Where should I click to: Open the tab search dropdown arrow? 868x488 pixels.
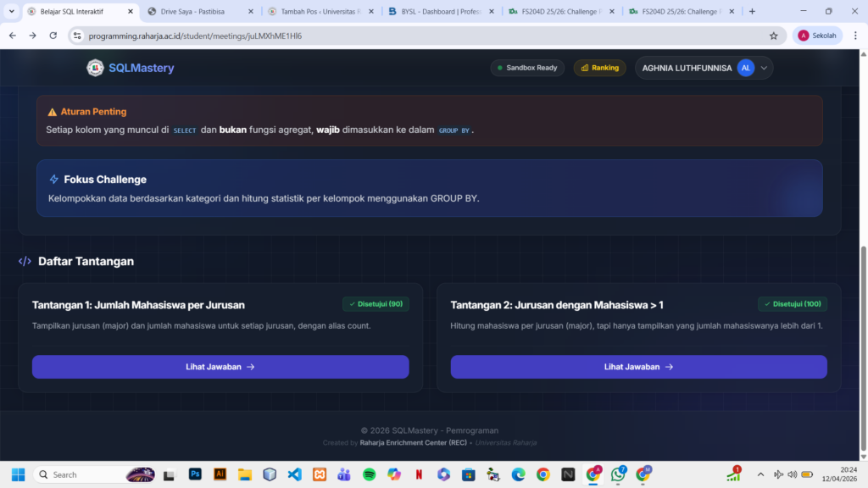(x=11, y=11)
